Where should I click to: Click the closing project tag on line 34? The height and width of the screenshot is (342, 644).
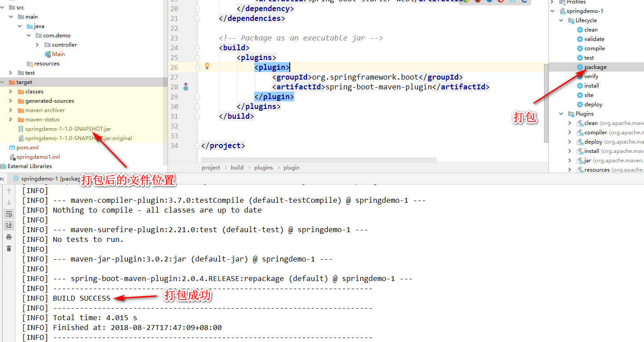(223, 145)
